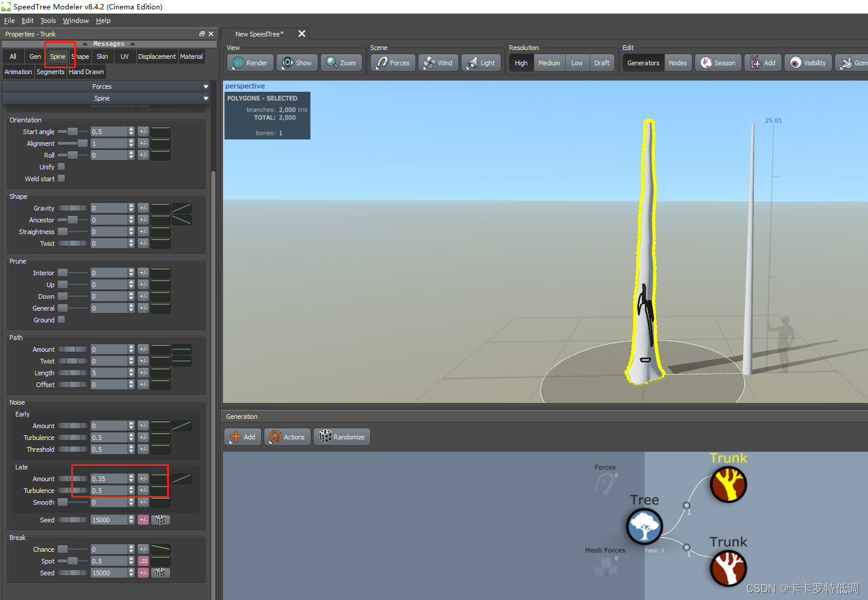Open the Gravity profile curve editor
The width and height of the screenshot is (868, 600).
(182, 208)
